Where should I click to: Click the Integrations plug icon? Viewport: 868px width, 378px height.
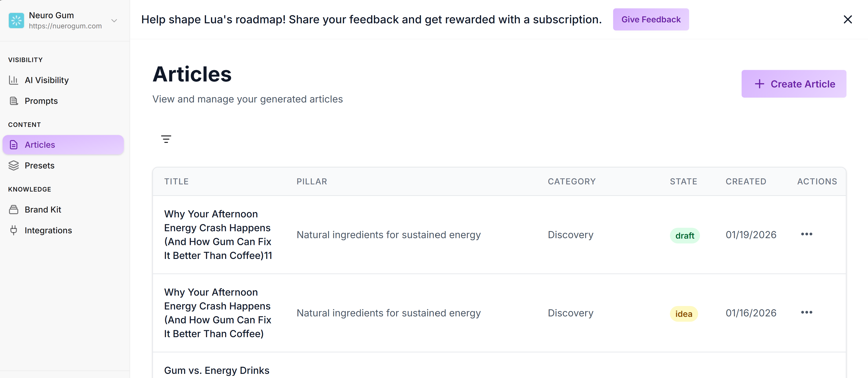13,230
